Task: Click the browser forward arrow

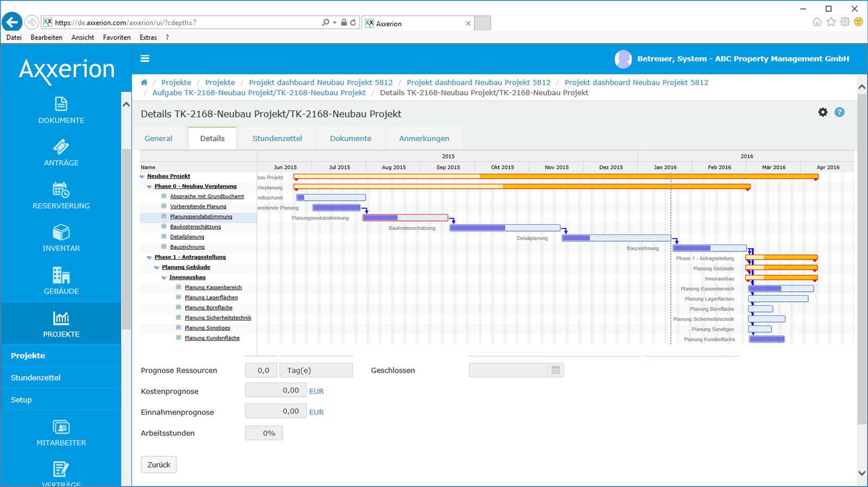Action: pos(32,22)
